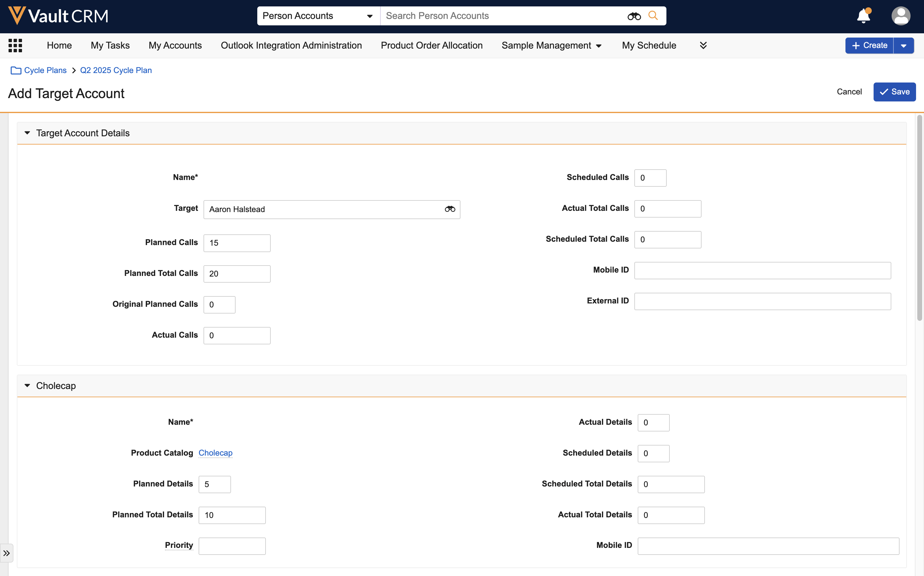Screen dimensions: 924x576
Task: Click the binoculars icon in search bar
Action: pyautogui.click(x=634, y=16)
